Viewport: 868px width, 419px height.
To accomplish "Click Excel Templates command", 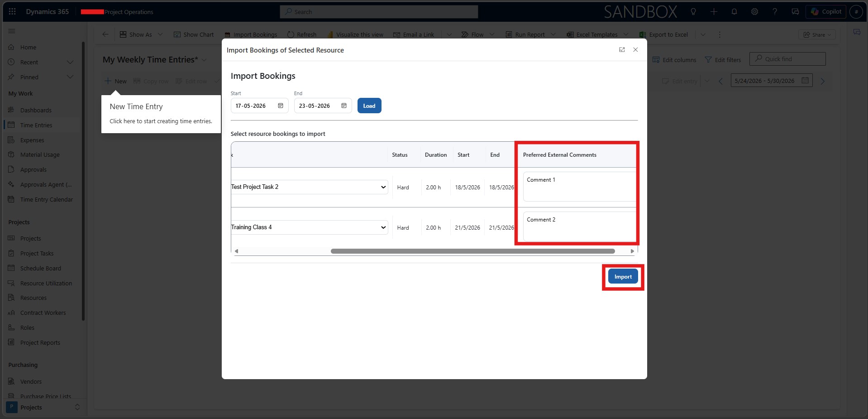I will tap(592, 35).
